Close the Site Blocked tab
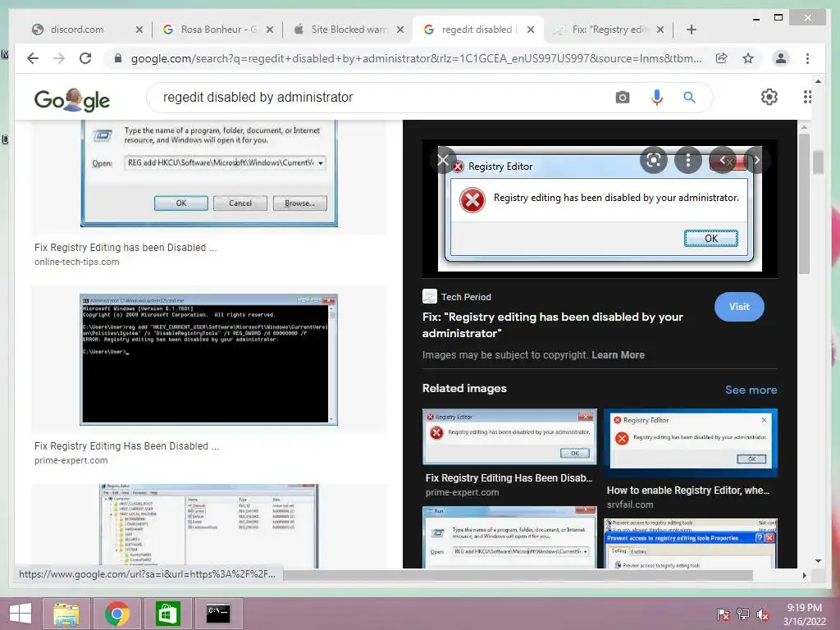 point(400,30)
